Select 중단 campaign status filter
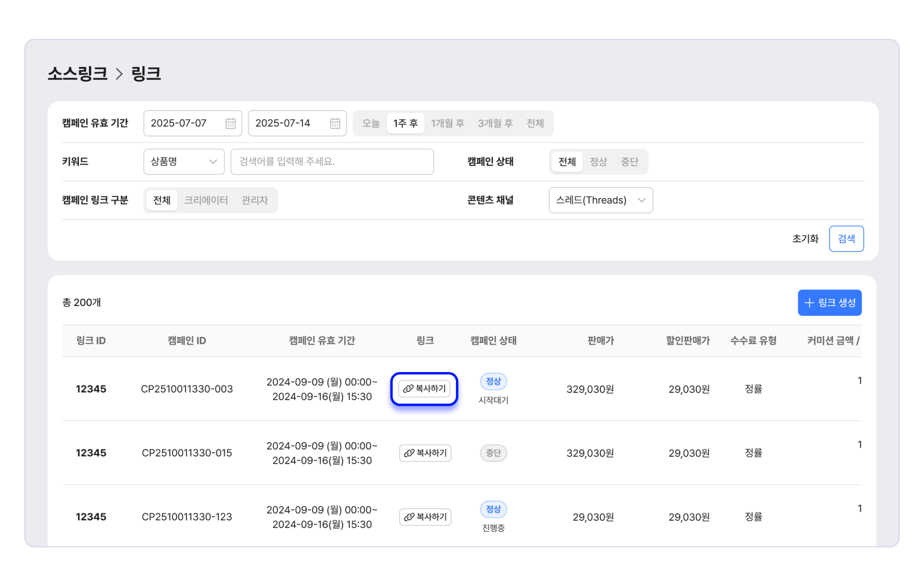 coord(629,162)
